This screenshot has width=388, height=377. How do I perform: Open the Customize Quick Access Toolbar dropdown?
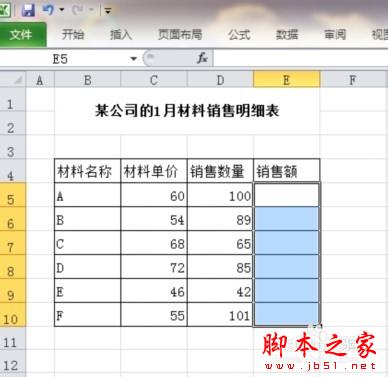[108, 11]
